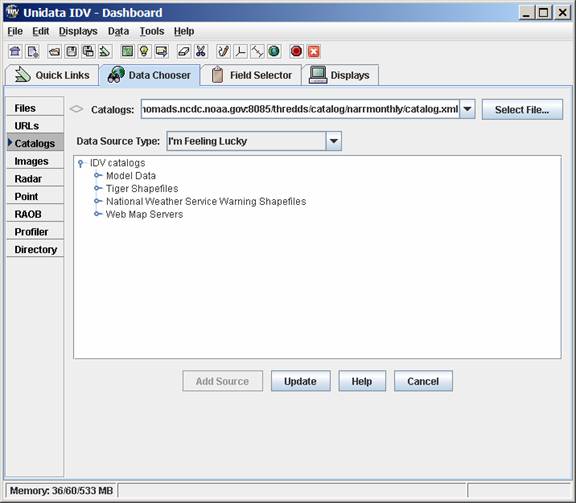
Task: Click the floppy disk save icon
Action: 72,51
